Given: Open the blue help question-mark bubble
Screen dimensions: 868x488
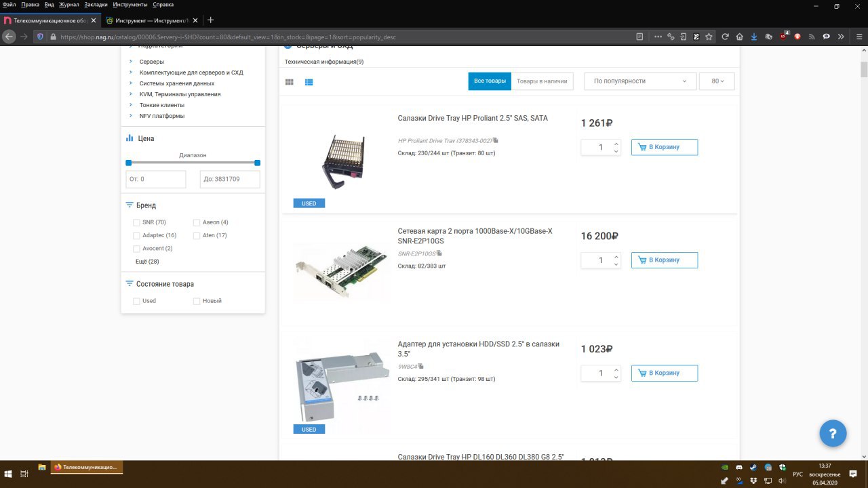Looking at the screenshot, I should point(833,433).
